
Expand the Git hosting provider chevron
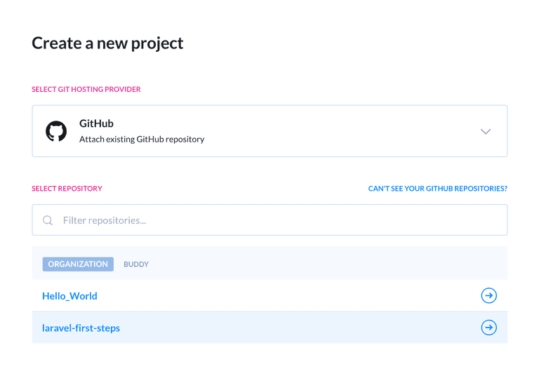coord(486,132)
